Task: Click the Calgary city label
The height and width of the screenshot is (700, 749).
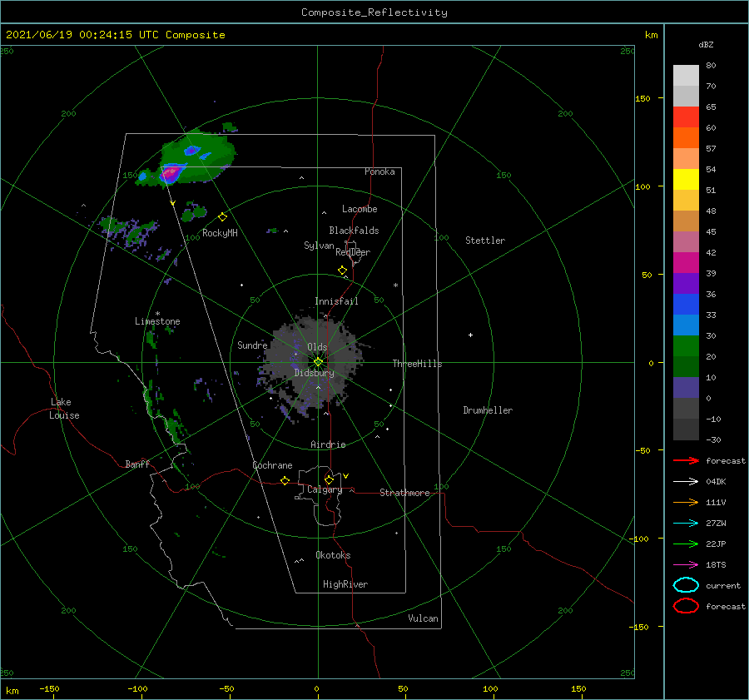Action: tap(325, 489)
